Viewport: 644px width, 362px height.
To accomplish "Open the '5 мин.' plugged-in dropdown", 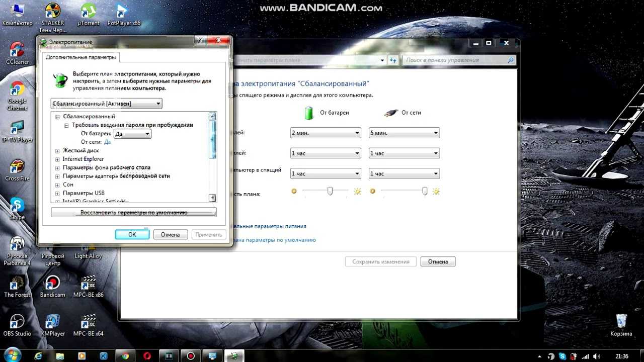I will pyautogui.click(x=404, y=133).
